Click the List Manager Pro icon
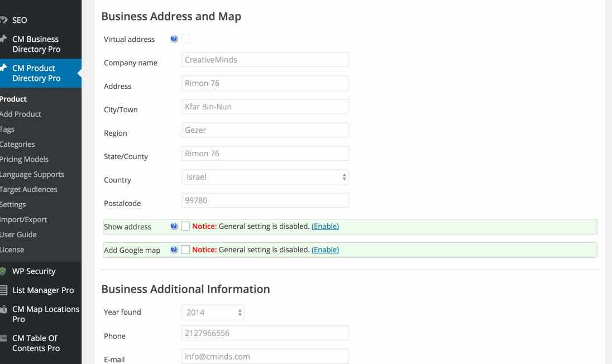The height and width of the screenshot is (364, 612). pyautogui.click(x=3, y=290)
